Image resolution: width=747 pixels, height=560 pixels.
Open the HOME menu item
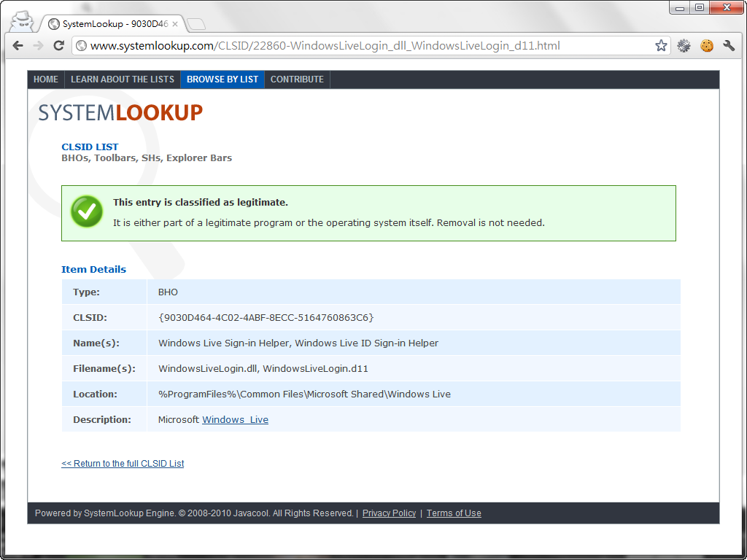(46, 79)
